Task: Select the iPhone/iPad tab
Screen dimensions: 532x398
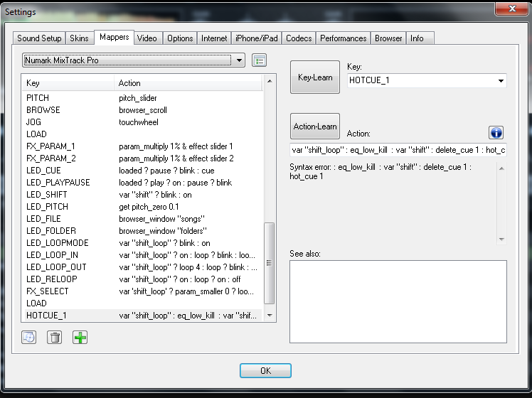Action: point(257,38)
